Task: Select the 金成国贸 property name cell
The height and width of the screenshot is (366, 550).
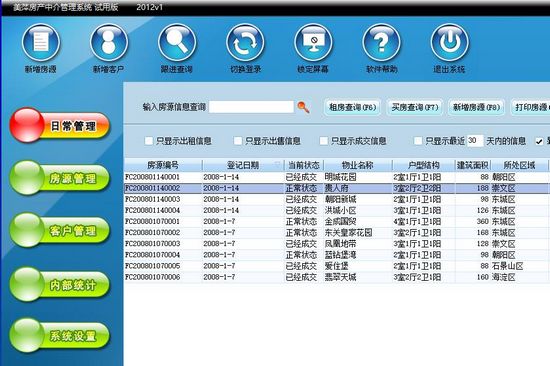Action: [357, 222]
